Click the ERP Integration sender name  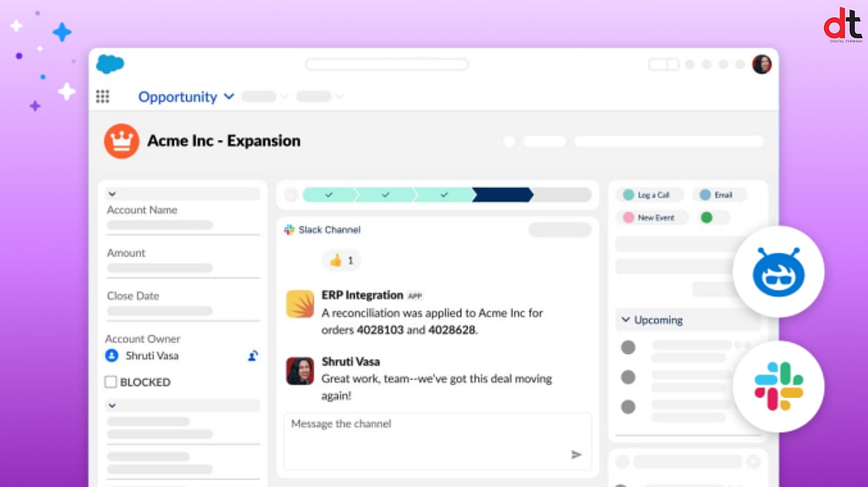(x=362, y=295)
